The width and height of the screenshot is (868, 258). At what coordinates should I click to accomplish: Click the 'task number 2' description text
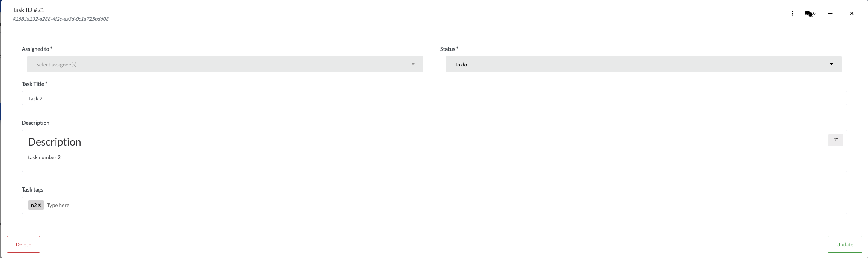44,157
